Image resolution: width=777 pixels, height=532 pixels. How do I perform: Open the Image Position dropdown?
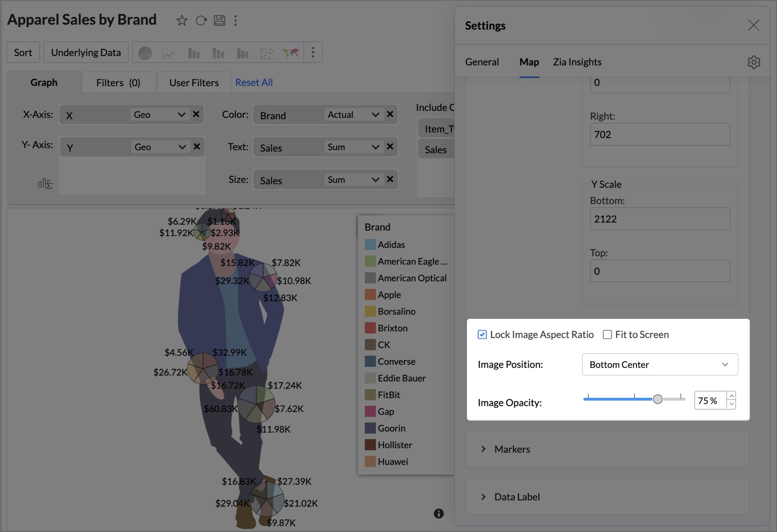[x=659, y=365]
